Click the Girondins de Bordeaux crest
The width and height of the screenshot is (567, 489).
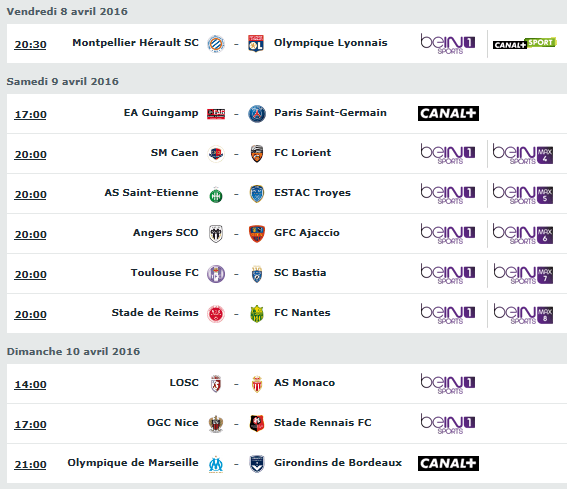257,464
